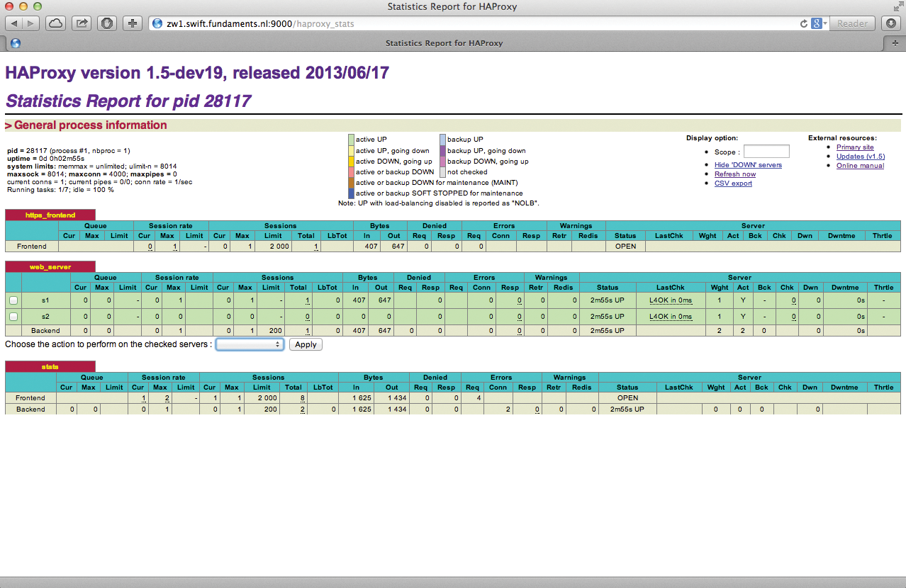Screen dimensions: 906x588
Task: Open the Downloads arrow icon
Action: tap(891, 23)
